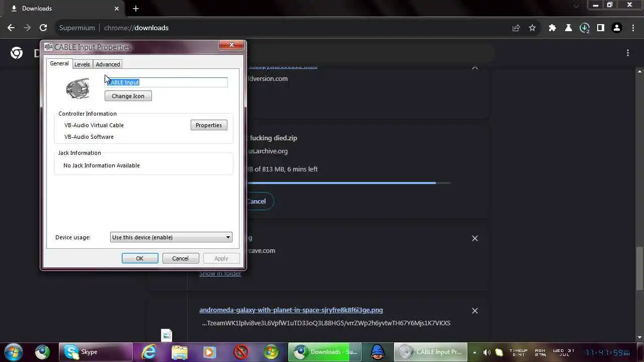Remove the andromeda-galaxy png download entry
Viewport: 644px width, 362px height.
click(x=475, y=311)
